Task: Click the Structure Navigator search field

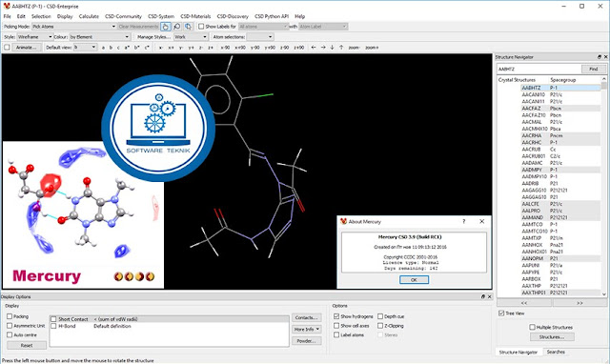Action: pyautogui.click(x=539, y=69)
